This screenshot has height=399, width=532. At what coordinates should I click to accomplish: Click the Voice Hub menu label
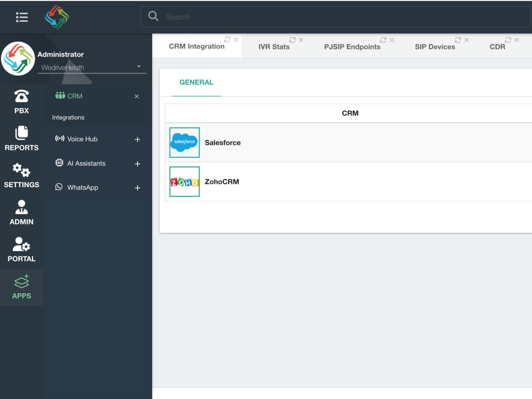click(82, 139)
